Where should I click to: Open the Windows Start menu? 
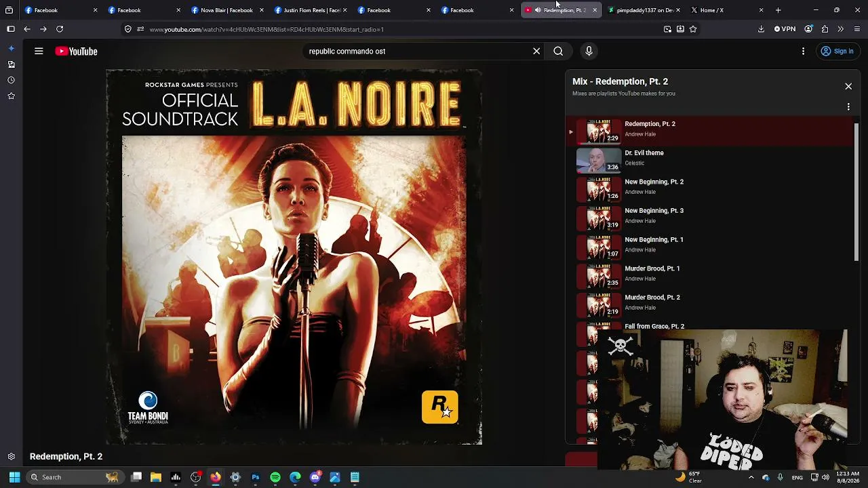(x=14, y=477)
